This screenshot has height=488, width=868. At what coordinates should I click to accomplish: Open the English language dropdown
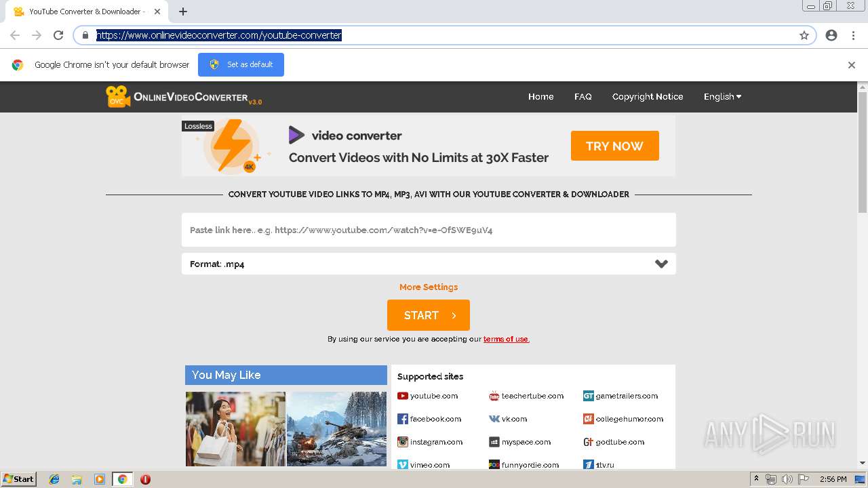click(722, 96)
